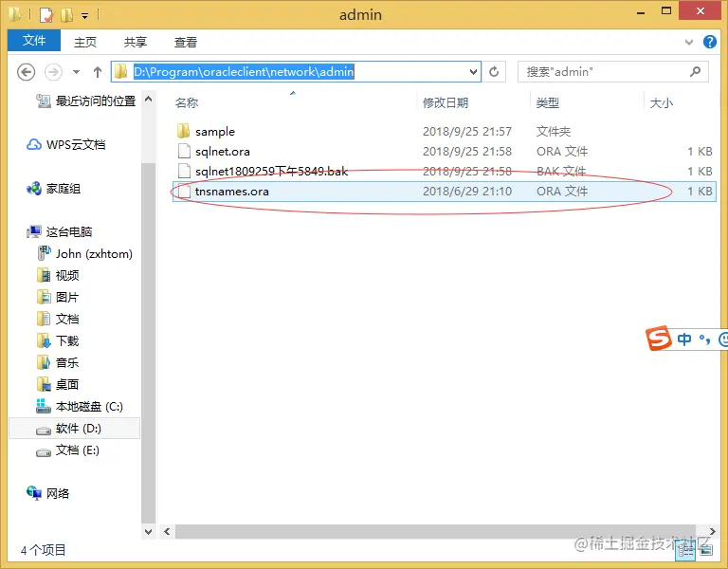Click the WPS cloud icon
The width and height of the screenshot is (728, 569).
tap(34, 144)
